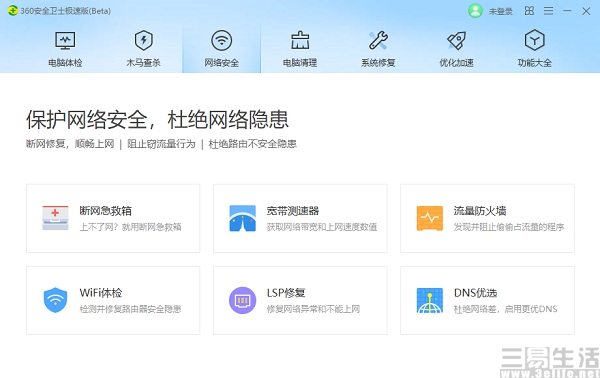This screenshot has height=378, width=600.
Task: Open the LSP修复 title text
Action: point(286,293)
